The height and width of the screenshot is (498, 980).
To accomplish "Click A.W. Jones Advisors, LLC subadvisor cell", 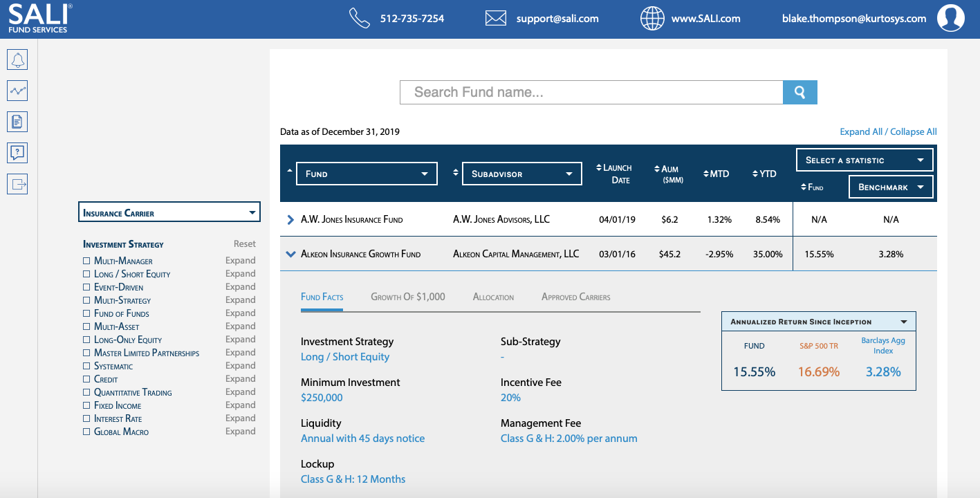I will click(501, 219).
